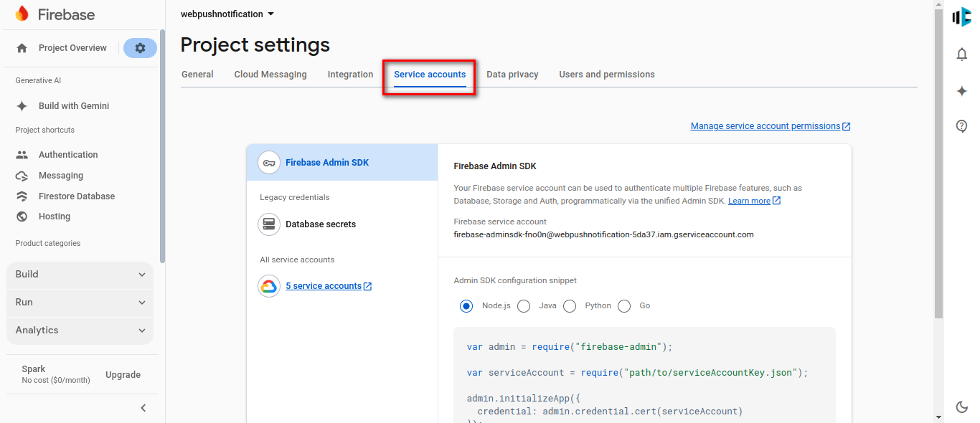Click the Firebase Admin SDK key item

click(x=326, y=163)
